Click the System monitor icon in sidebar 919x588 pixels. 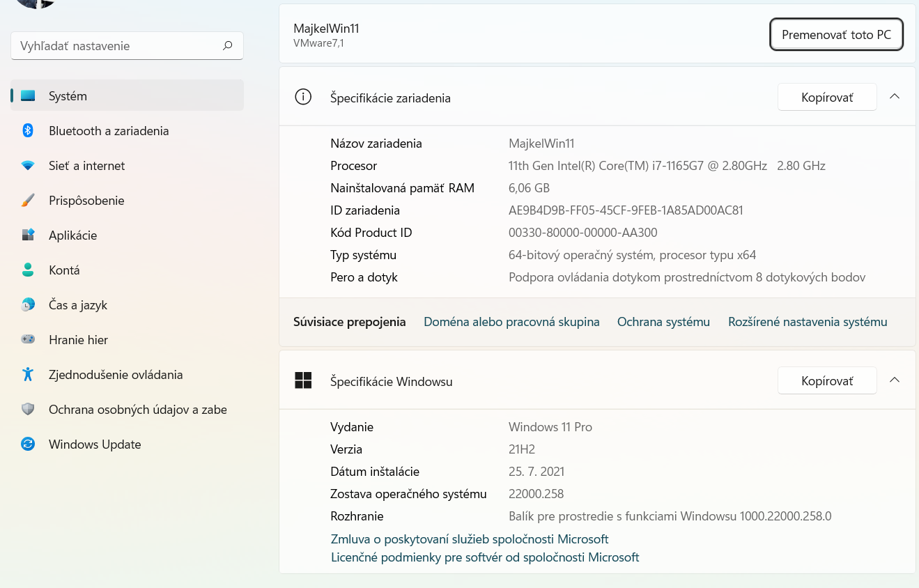click(28, 96)
